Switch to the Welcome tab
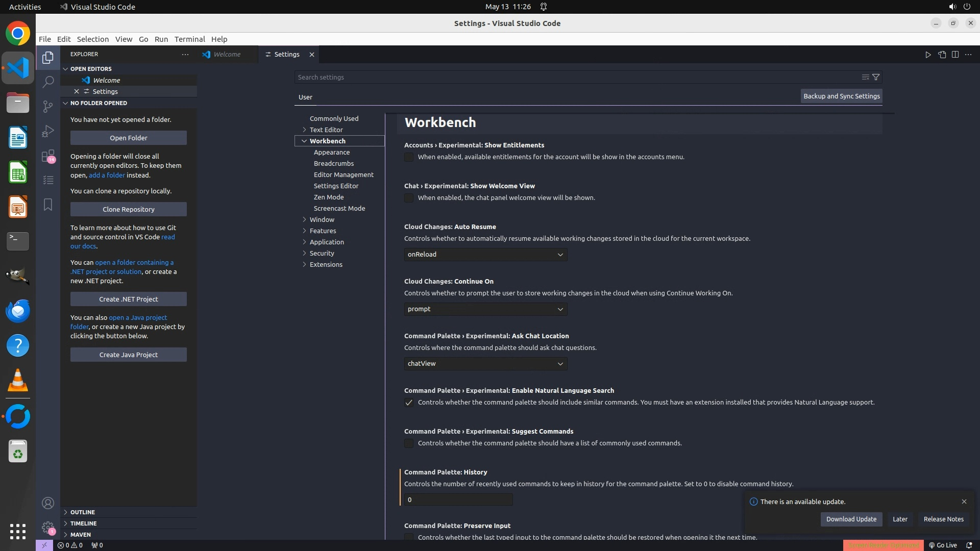 click(227, 55)
